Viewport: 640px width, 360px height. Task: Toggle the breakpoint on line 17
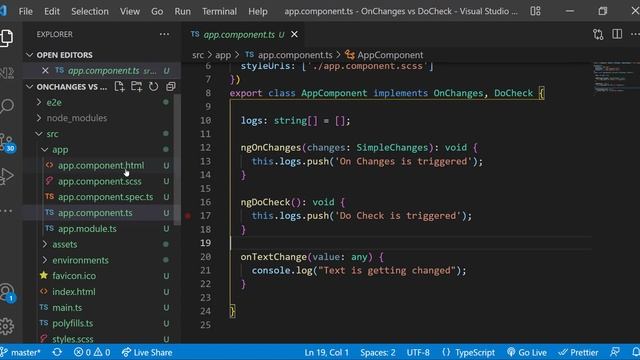click(188, 216)
